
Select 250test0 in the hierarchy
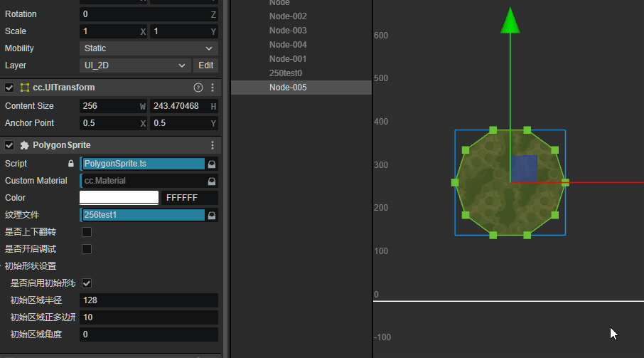point(286,73)
